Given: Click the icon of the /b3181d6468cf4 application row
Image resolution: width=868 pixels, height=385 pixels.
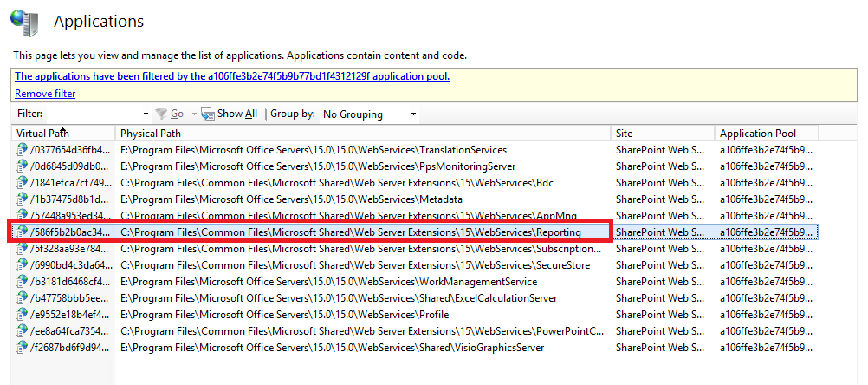Looking at the screenshot, I should [x=22, y=282].
